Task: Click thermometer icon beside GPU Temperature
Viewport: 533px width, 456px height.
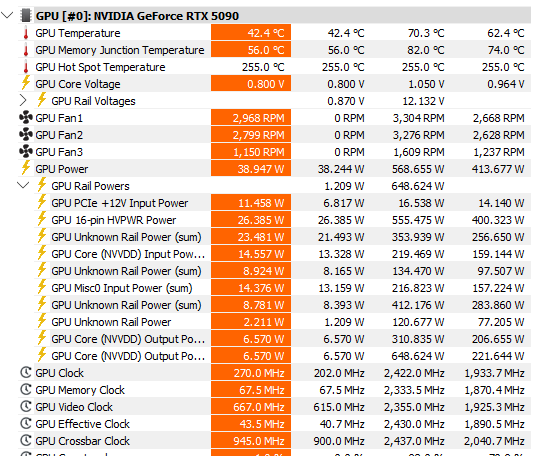Action: click(26, 33)
